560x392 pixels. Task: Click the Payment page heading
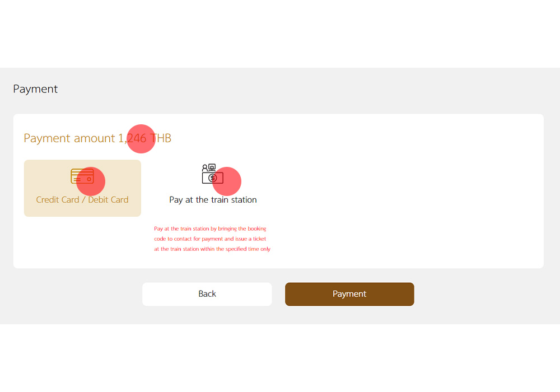(35, 89)
